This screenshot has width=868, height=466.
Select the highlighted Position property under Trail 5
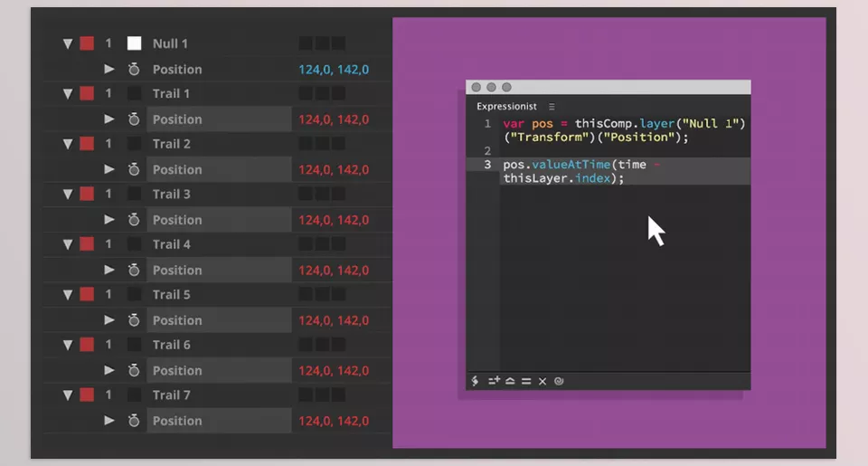click(219, 319)
